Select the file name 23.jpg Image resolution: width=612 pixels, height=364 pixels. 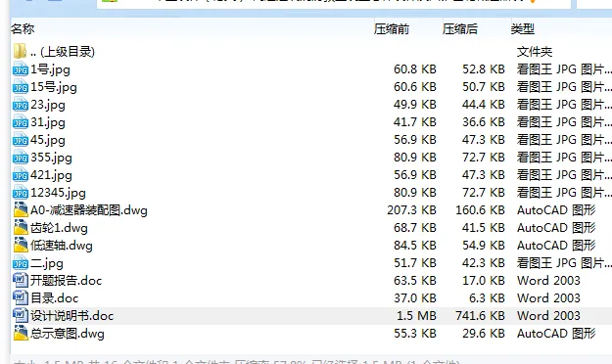pos(48,105)
